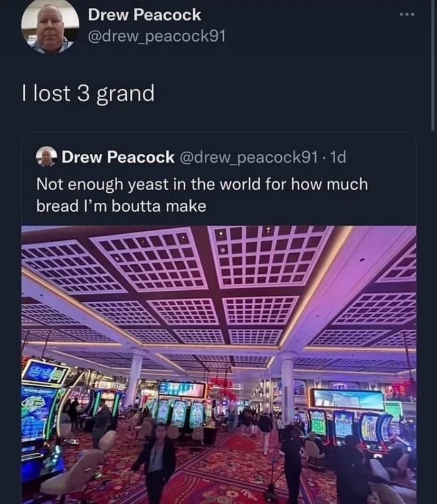Viewport: 437px width, 504px height.
Task: Open Drew Peacock name in quoted tweet
Action: coord(118,157)
